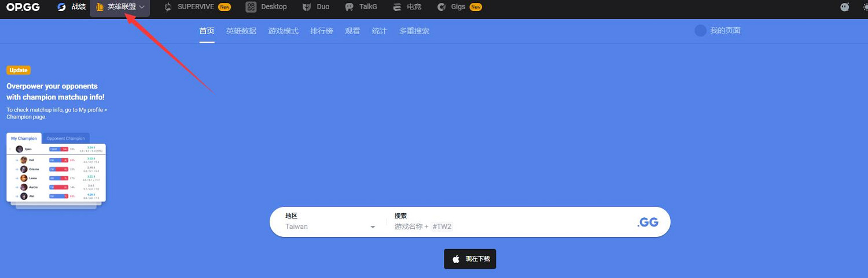The height and width of the screenshot is (278, 868).
Task: Click 'Overpower your opponents' promo heading
Action: tap(56, 92)
